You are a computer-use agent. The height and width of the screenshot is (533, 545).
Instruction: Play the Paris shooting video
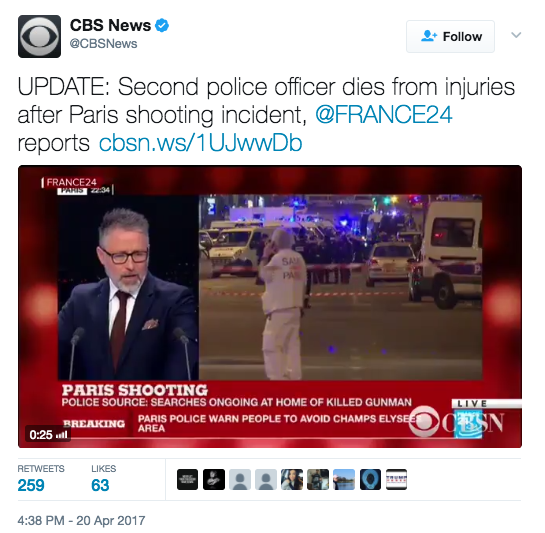click(270, 306)
